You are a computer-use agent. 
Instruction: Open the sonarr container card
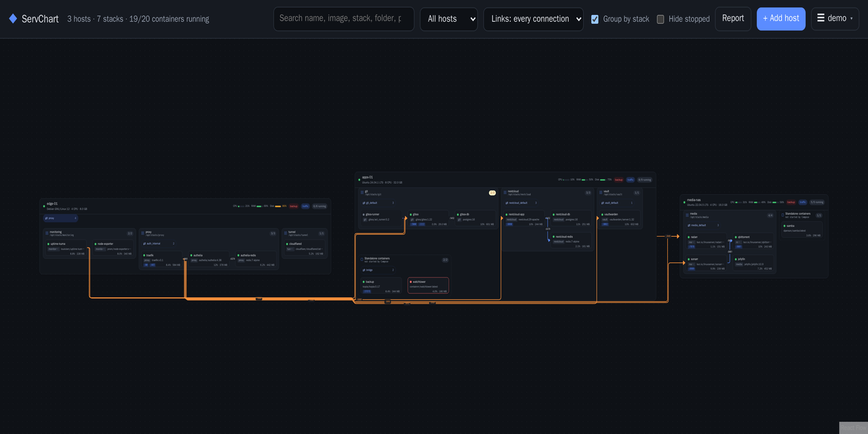pos(706,262)
